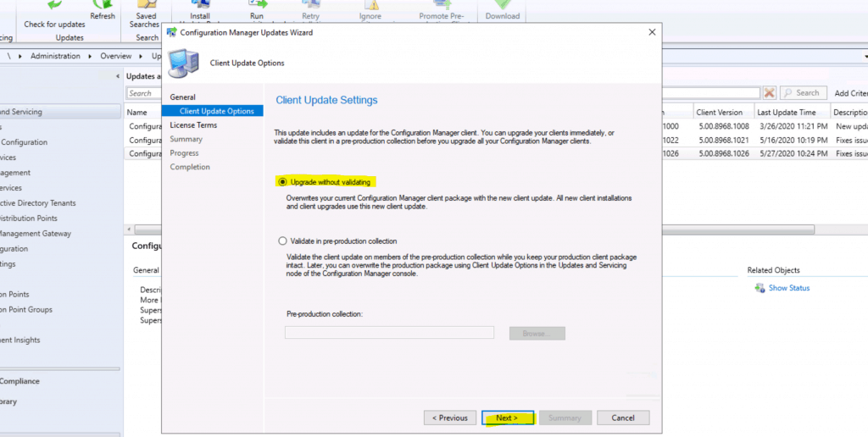Viewport: 868px width, 437px height.
Task: Collapse the navigation pane with the arrow
Action: pos(117,75)
